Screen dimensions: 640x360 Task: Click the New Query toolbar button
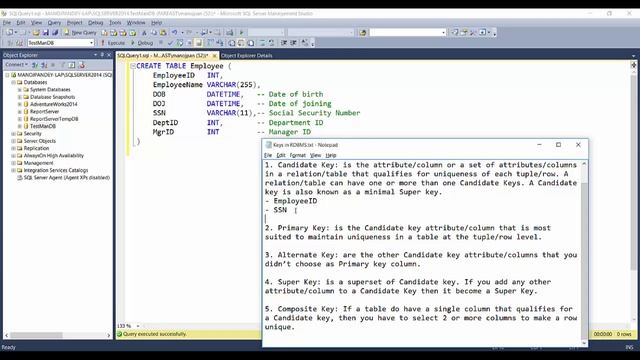80,32
